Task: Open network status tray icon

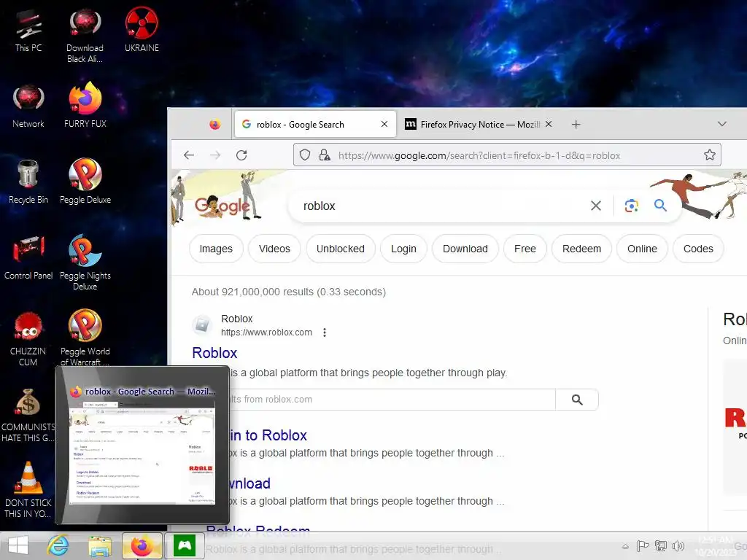Action: (x=660, y=545)
